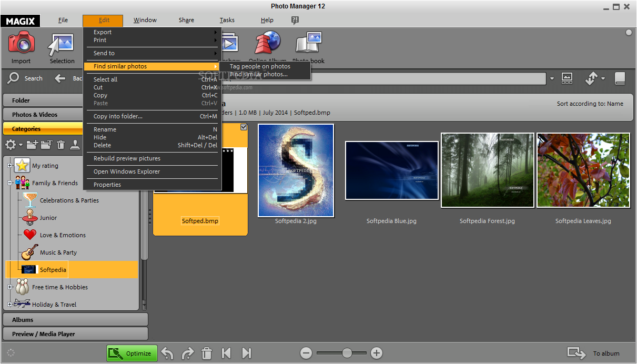Open the Window menu

point(145,20)
